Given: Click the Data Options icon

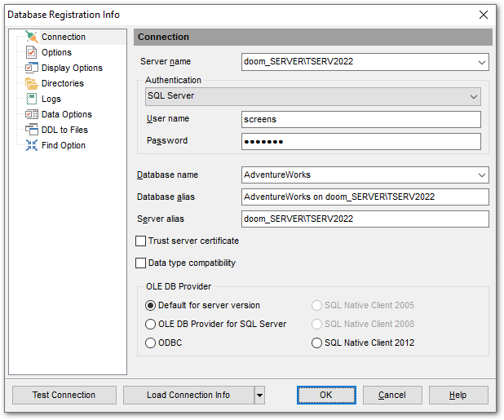Looking at the screenshot, I should tap(32, 114).
